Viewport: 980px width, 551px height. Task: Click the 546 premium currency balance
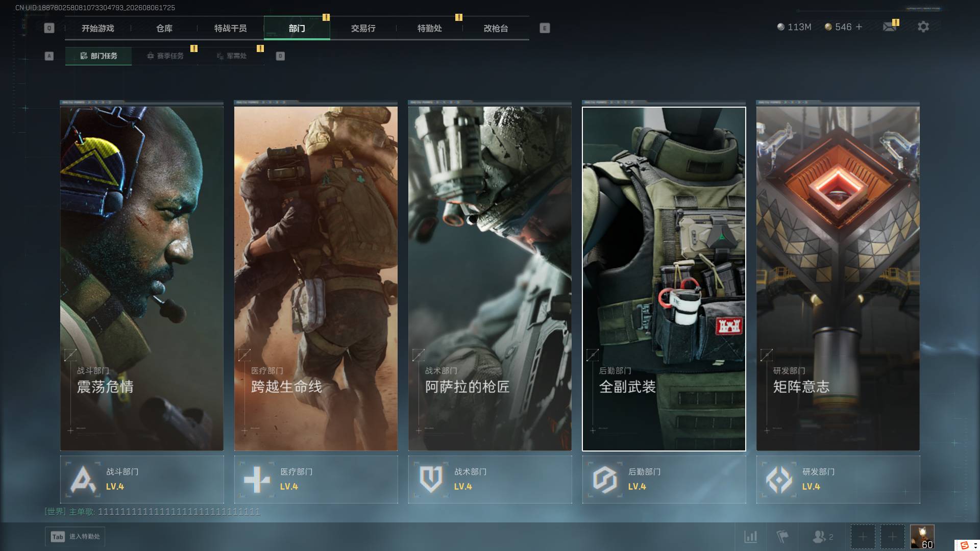point(838,27)
